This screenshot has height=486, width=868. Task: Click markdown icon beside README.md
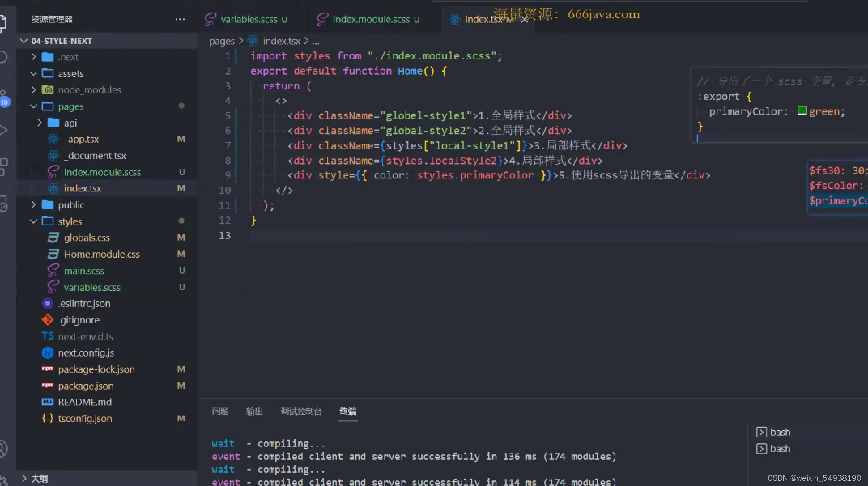point(48,402)
